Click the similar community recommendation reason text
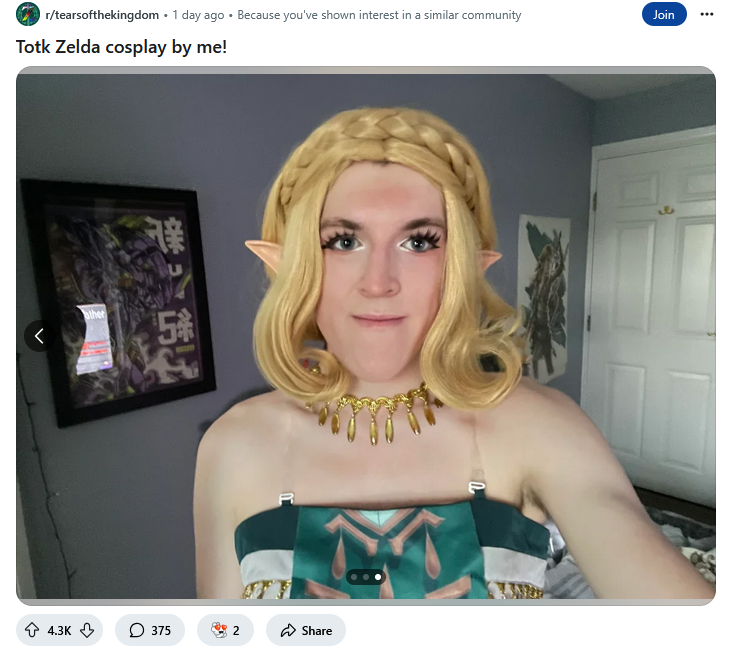Image resolution: width=738 pixels, height=662 pixels. coord(379,15)
